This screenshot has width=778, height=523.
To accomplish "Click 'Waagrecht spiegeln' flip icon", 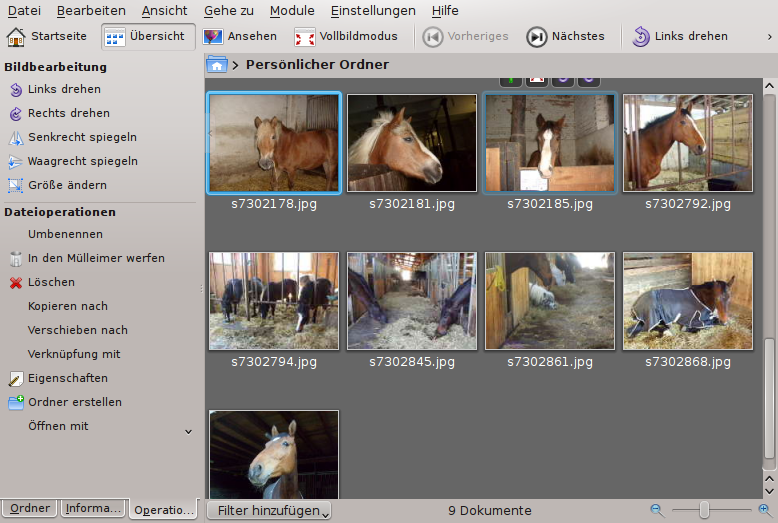I will pos(15,161).
